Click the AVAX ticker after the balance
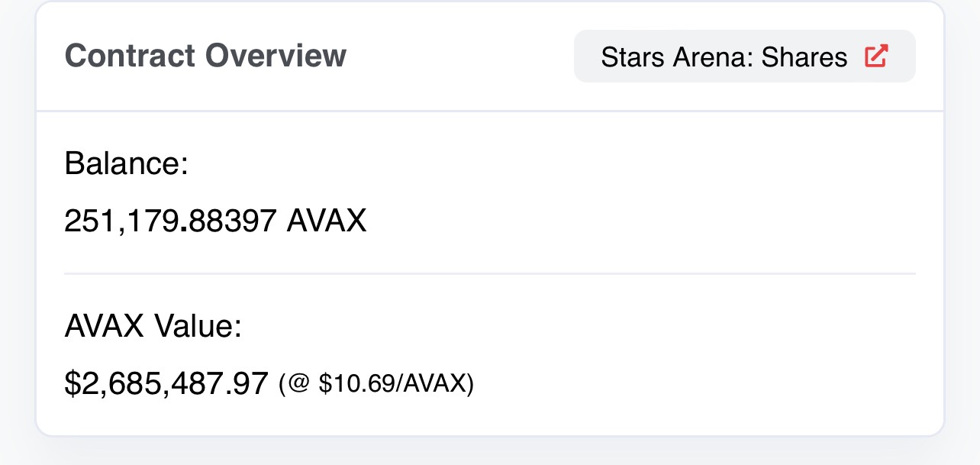 [327, 221]
